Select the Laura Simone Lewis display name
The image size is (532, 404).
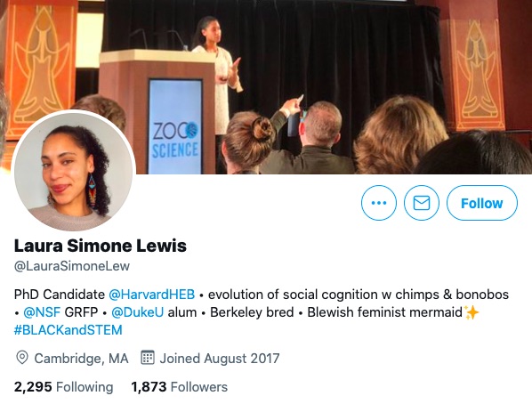point(101,246)
